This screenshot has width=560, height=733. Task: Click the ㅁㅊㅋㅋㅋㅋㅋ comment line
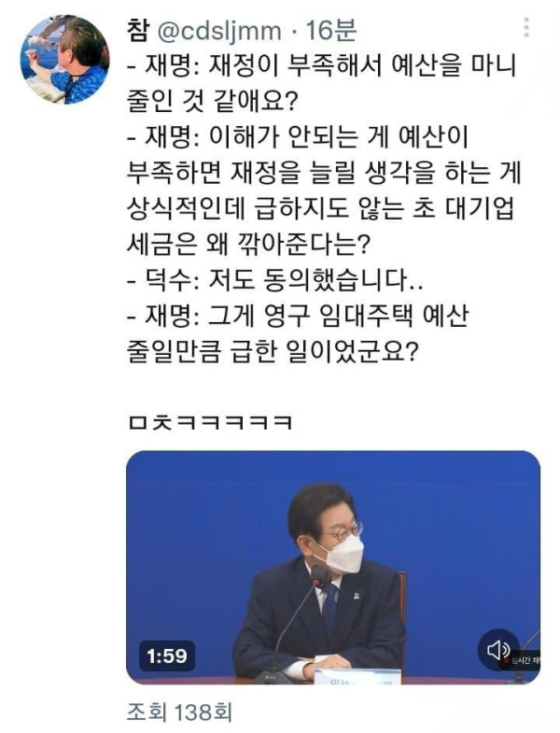tap(210, 423)
